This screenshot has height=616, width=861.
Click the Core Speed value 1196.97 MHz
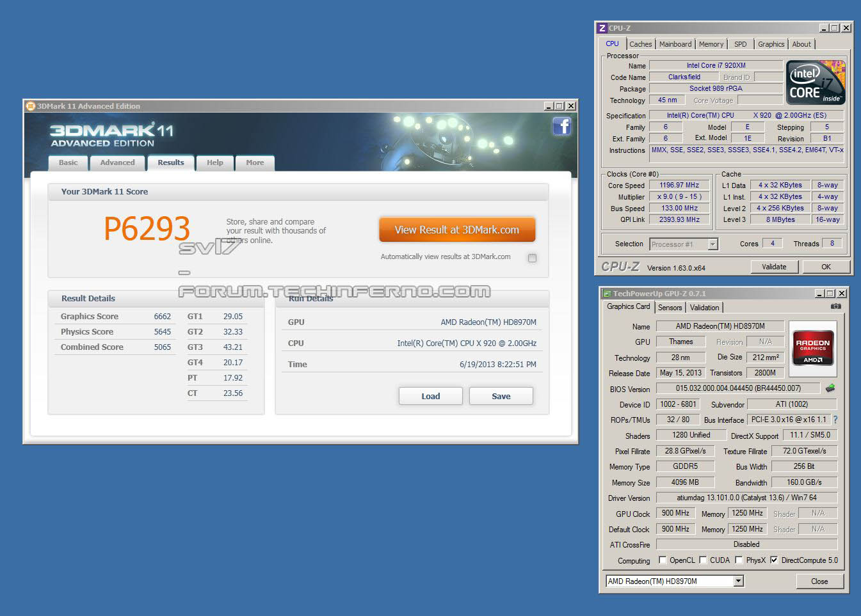[x=679, y=185]
